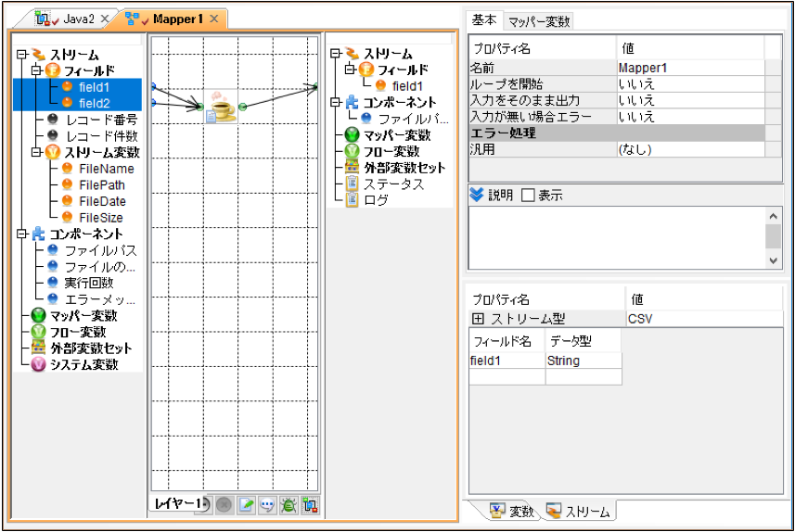Collapse the right コンポーネント tree node
Viewport: 795px width, 532px height.
pyautogui.click(x=335, y=102)
